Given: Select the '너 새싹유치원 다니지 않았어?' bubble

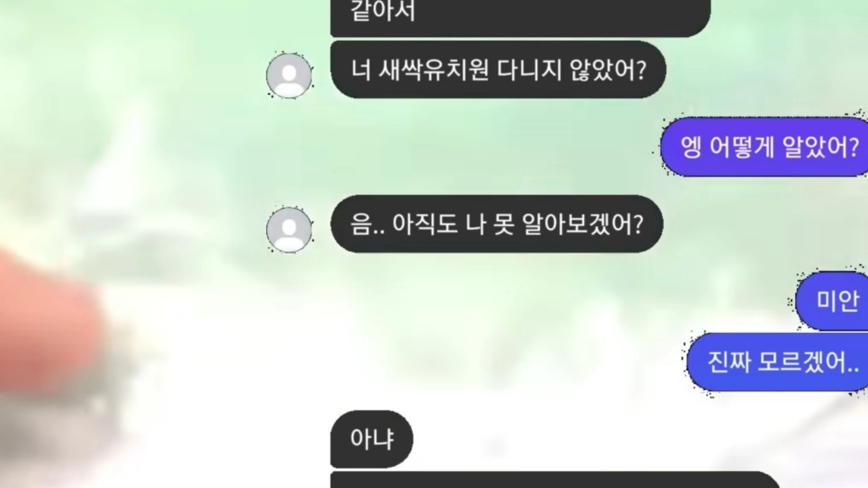Looking at the screenshot, I should click(498, 70).
